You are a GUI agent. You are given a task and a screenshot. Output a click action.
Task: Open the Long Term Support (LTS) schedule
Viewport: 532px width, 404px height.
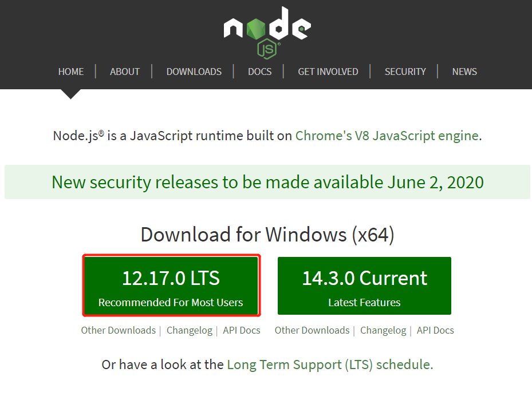pos(329,365)
